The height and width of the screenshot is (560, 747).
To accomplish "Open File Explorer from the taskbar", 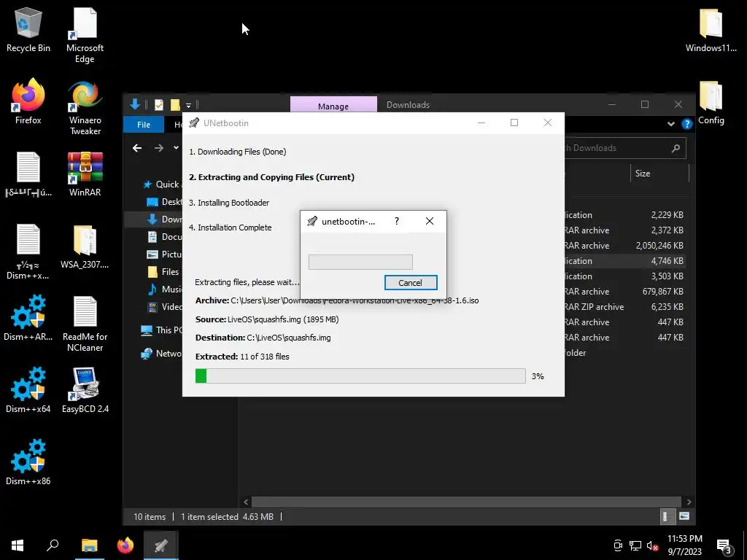I will (x=89, y=545).
